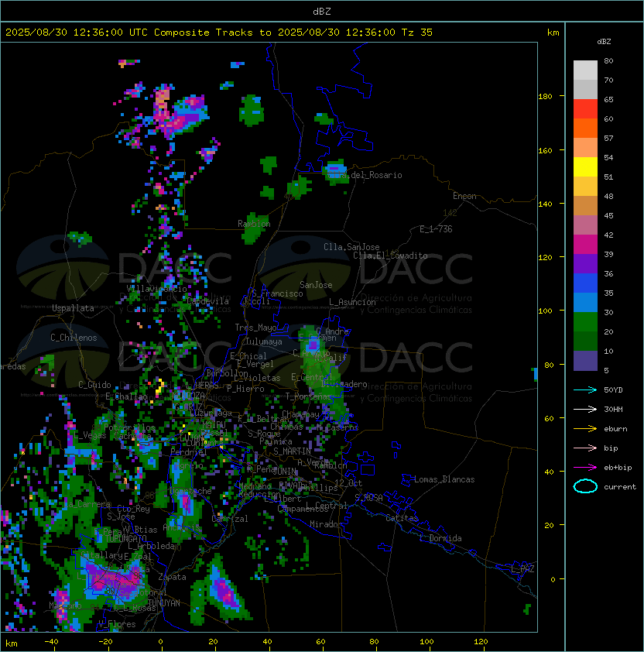
Task: Click the 'S_MARTIN' map label
Action: 292,451
